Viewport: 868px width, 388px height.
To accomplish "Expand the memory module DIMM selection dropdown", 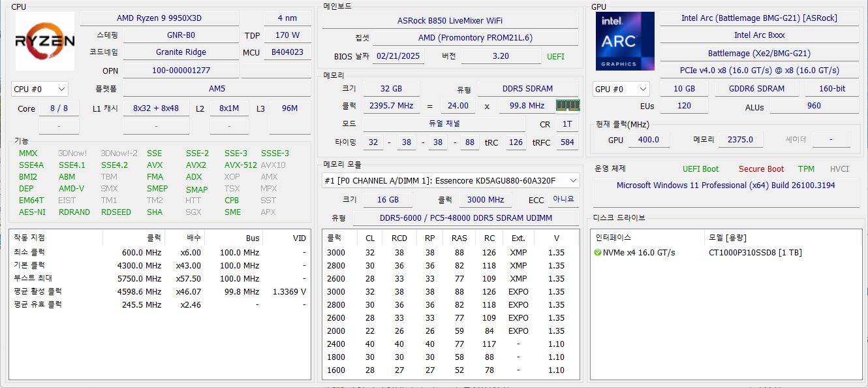I will [450, 181].
